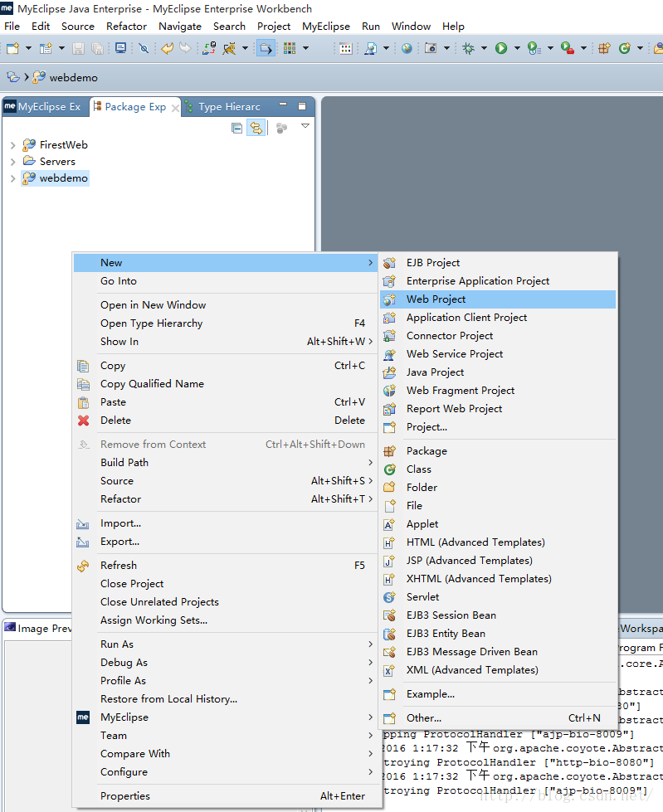Click webdemo in the breadcrumb bar
The image size is (663, 812).
coord(73,78)
